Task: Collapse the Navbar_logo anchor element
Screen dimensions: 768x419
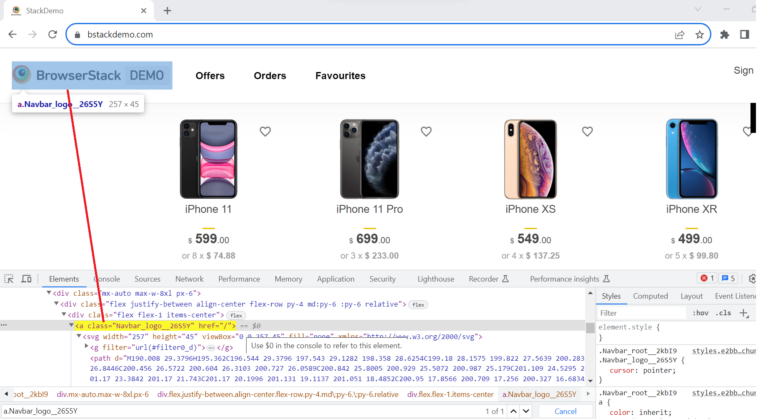Action: [71, 325]
